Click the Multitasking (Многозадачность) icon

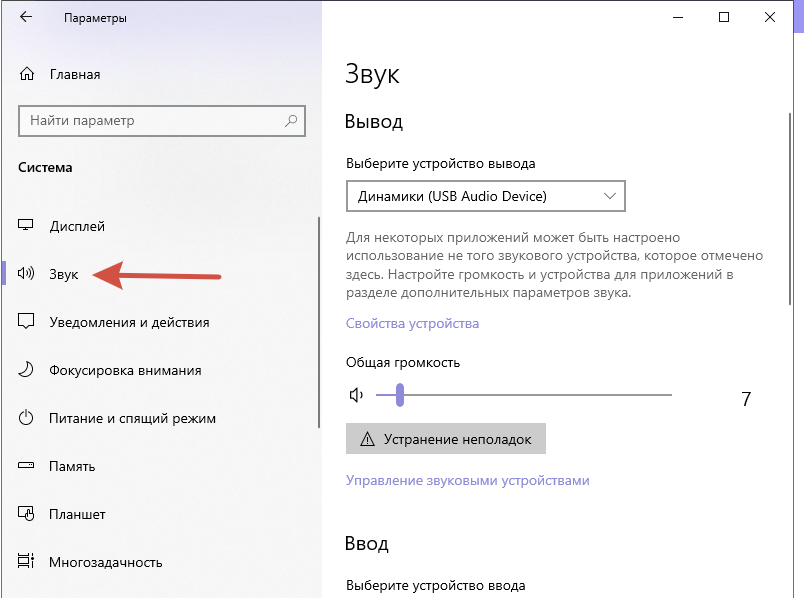click(x=27, y=562)
